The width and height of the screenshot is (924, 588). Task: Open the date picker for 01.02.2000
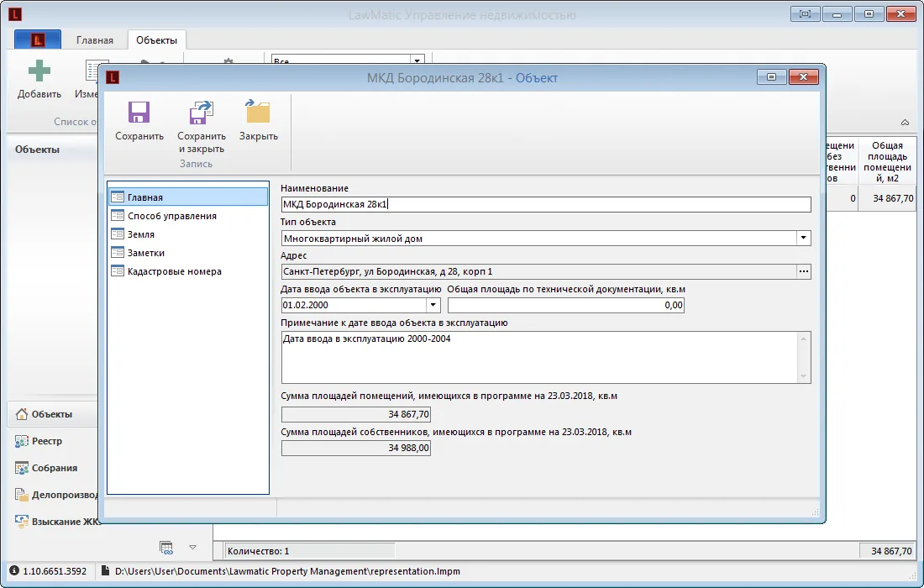click(433, 305)
